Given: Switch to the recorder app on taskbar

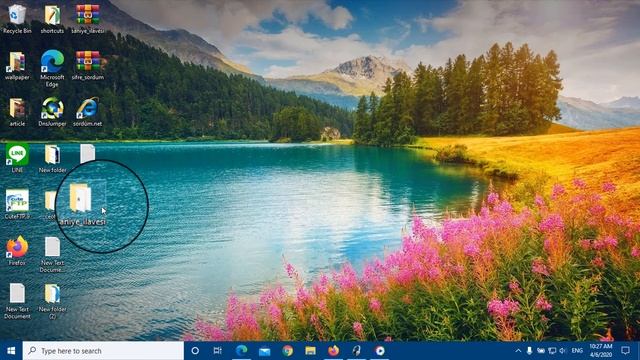Looking at the screenshot, I should coord(380,351).
